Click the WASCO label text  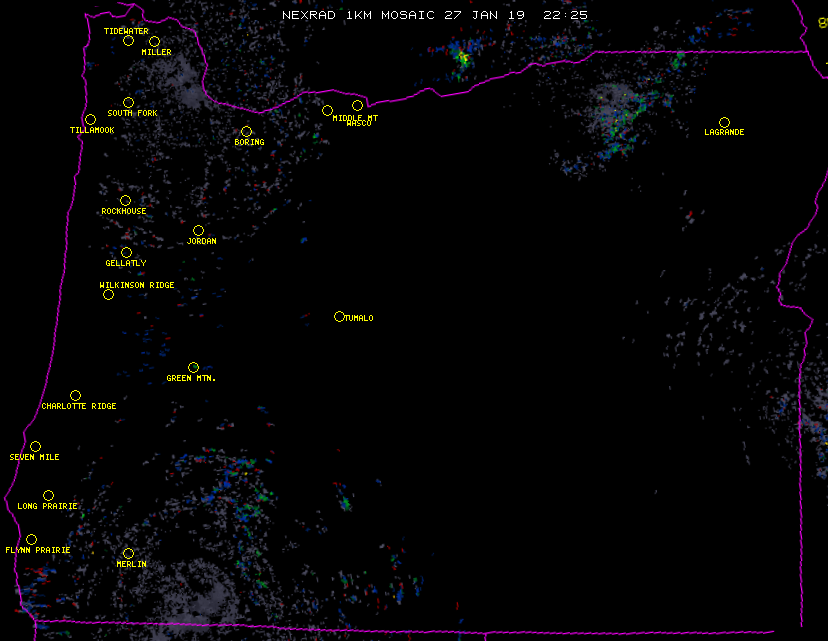[358, 124]
